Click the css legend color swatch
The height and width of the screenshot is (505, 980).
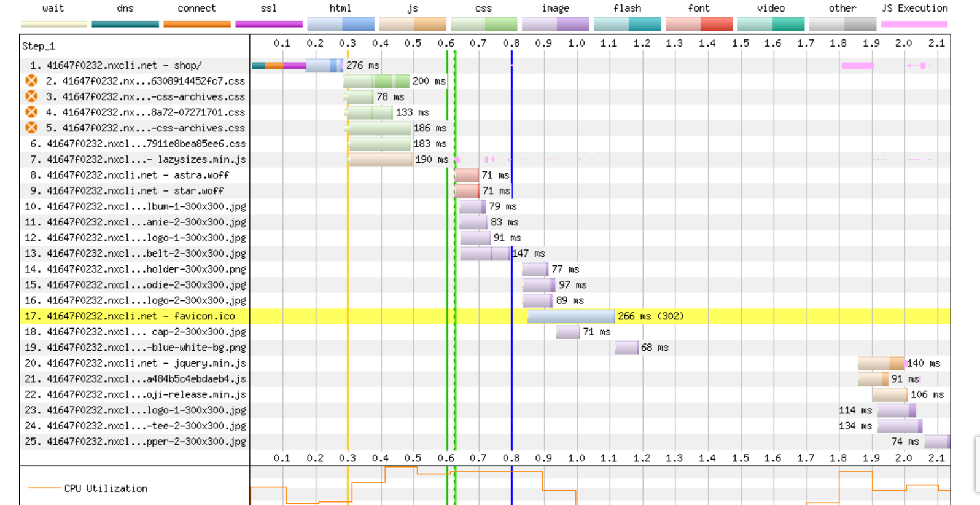click(484, 24)
